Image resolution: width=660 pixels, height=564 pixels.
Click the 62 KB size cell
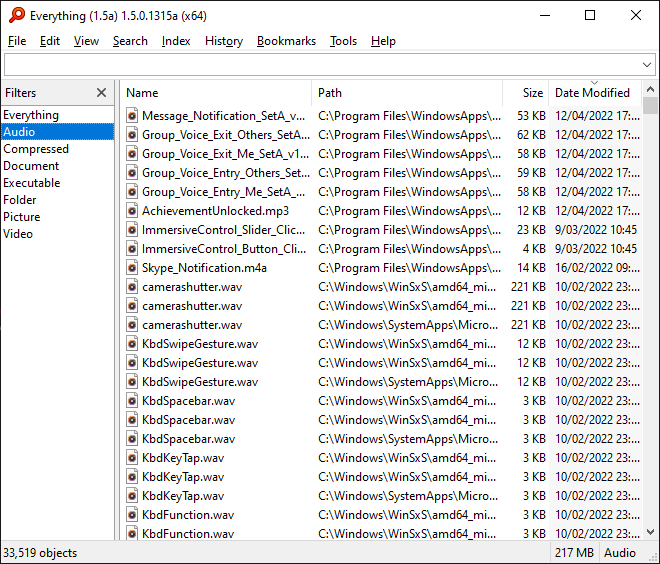click(x=531, y=135)
